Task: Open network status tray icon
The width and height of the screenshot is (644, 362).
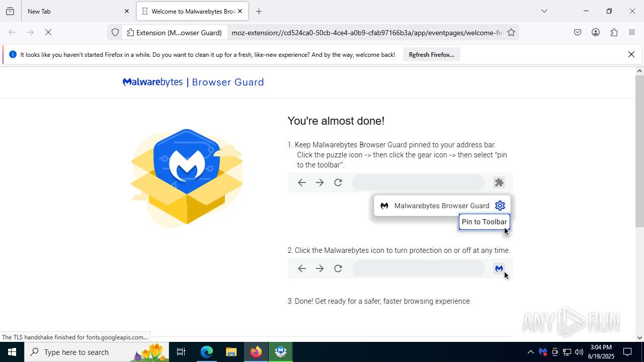Action: point(567,352)
